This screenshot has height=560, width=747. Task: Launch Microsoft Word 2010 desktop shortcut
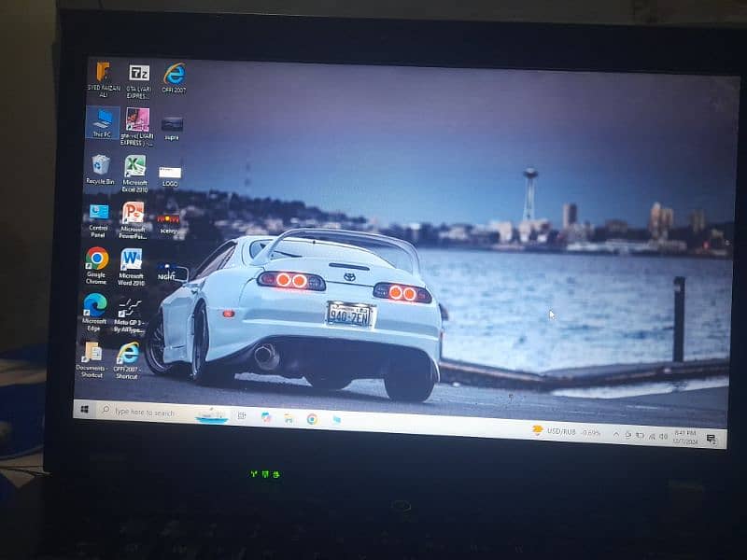point(132,259)
